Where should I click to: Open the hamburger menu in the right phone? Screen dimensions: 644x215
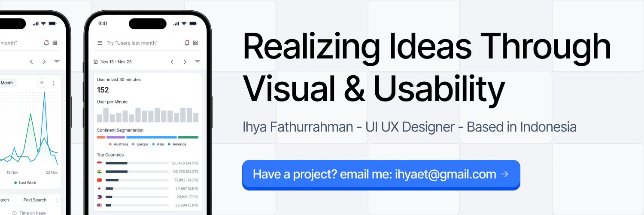coord(100,43)
